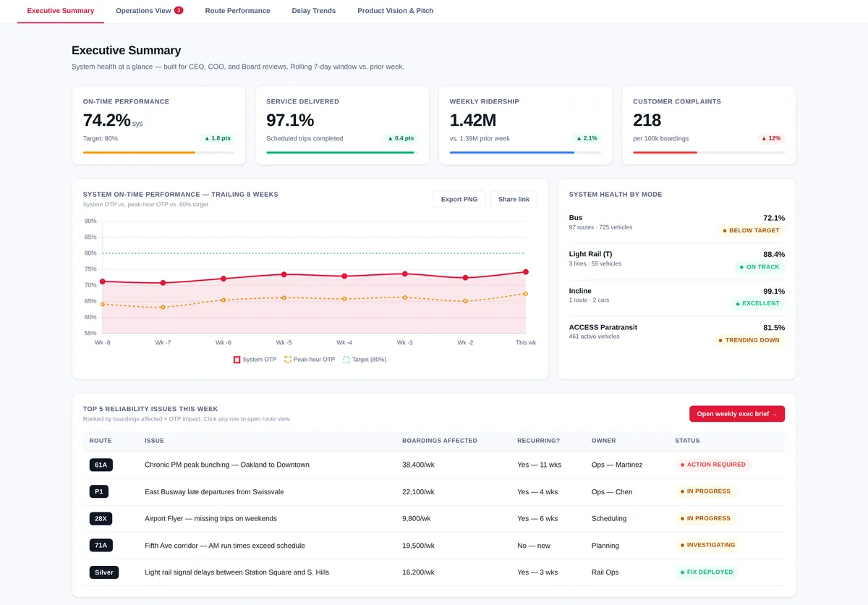Click the 1.8 pts change badge

coord(217,138)
